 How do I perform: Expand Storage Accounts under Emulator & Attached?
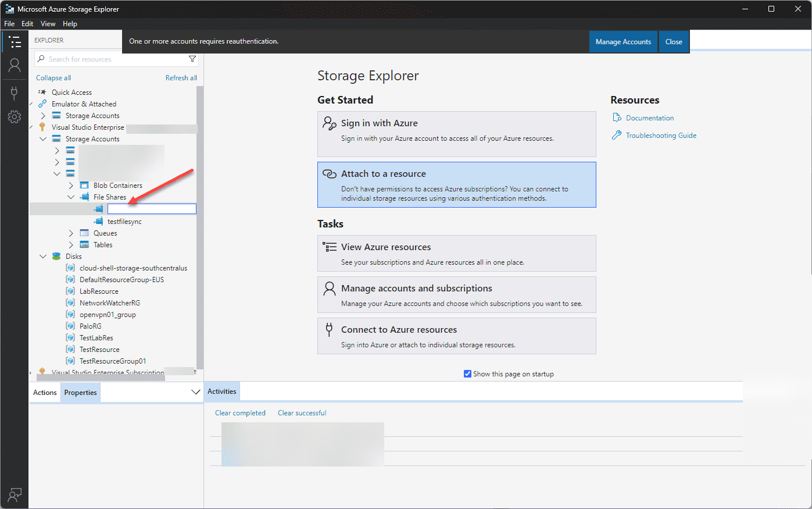43,115
